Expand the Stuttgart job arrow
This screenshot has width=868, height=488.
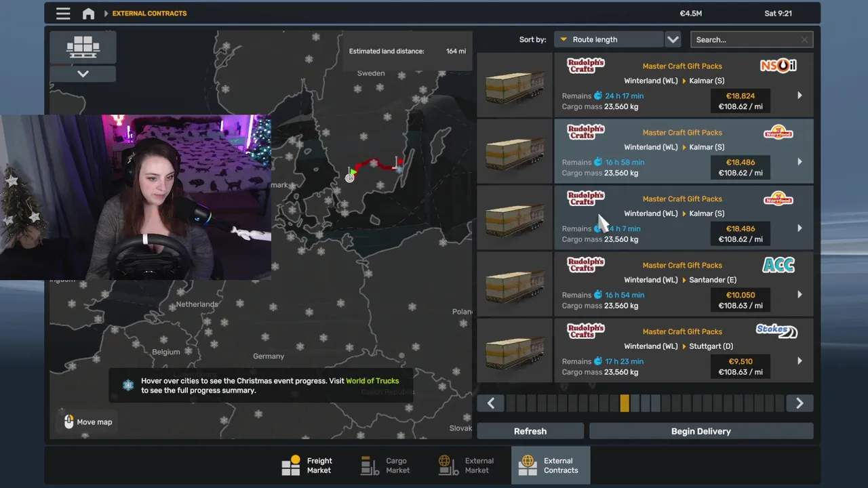[800, 361]
